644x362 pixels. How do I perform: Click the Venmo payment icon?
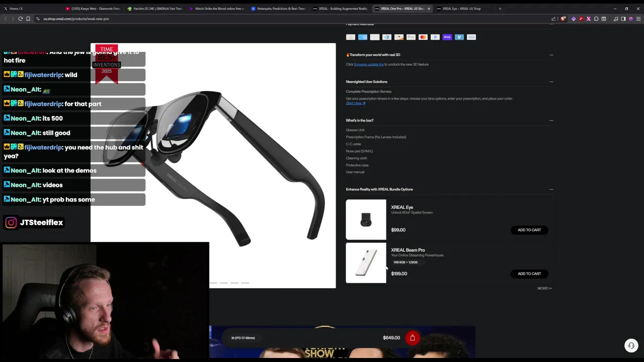tap(459, 37)
